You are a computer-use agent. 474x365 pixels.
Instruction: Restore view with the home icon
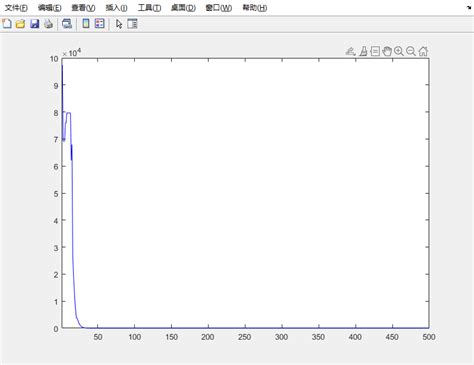(x=423, y=51)
